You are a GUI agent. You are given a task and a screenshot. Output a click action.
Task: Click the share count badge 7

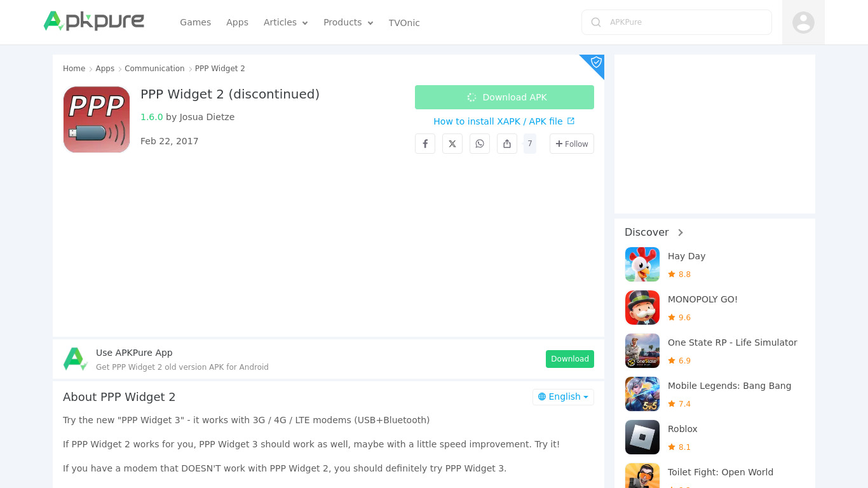pyautogui.click(x=530, y=144)
